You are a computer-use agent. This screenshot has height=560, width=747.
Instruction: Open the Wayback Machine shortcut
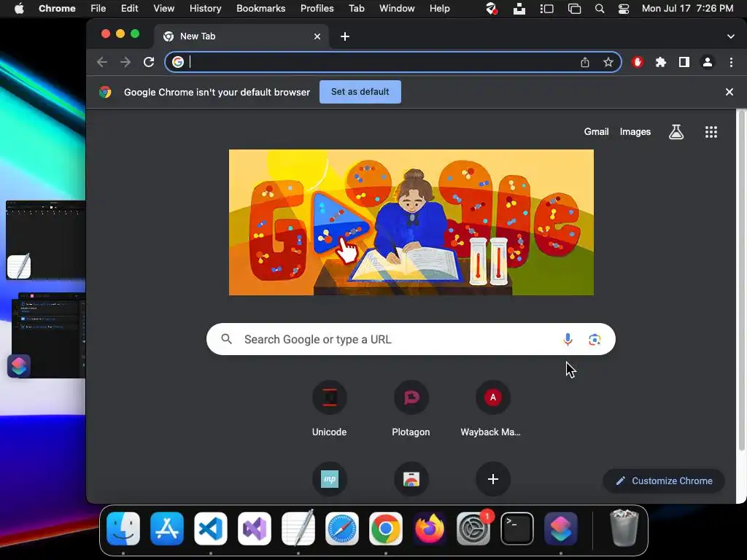point(492,408)
